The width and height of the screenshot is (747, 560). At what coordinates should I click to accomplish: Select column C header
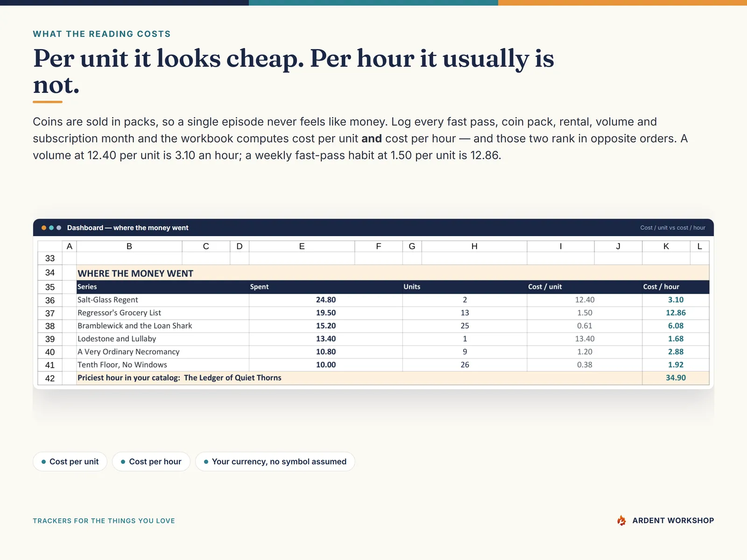pos(206,246)
